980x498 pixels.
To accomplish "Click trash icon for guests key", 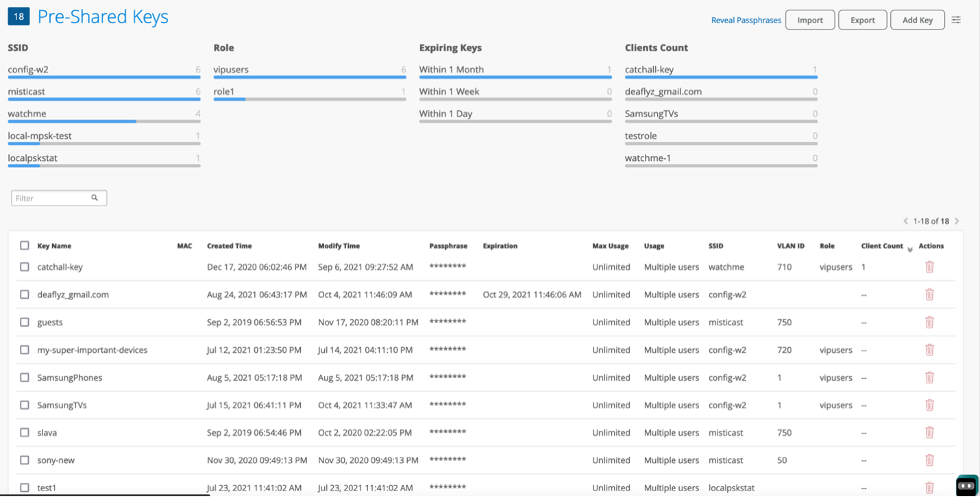I will (x=929, y=322).
